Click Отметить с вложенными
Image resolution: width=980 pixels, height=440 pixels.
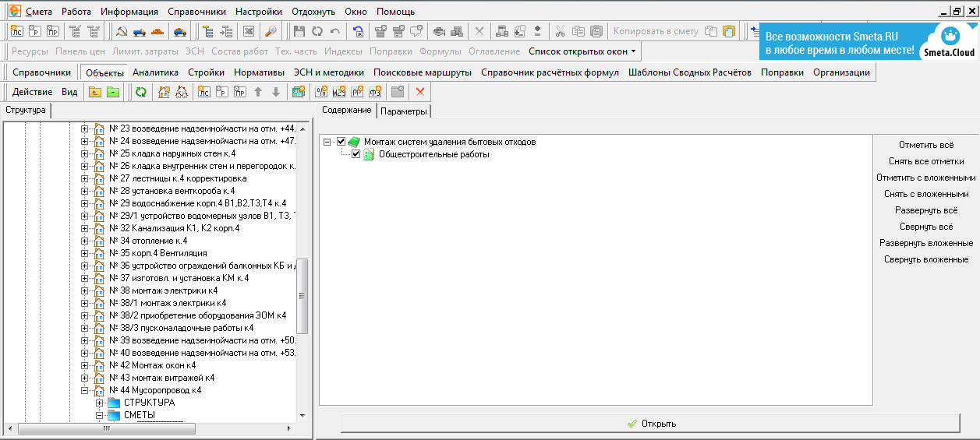pyautogui.click(x=926, y=178)
